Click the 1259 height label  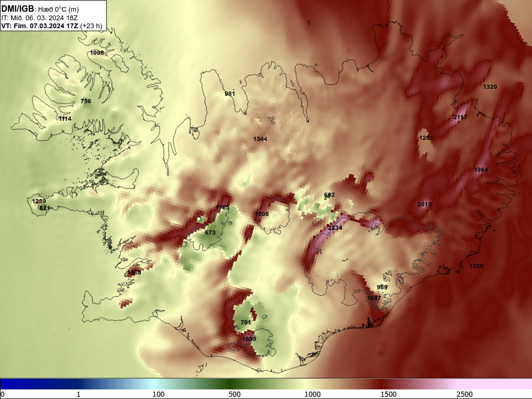coord(39,201)
